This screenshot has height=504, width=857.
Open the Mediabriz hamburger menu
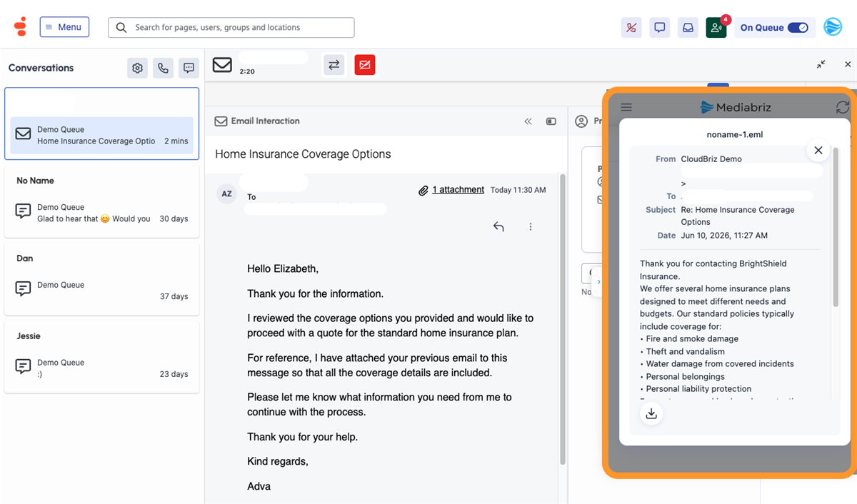click(x=626, y=107)
